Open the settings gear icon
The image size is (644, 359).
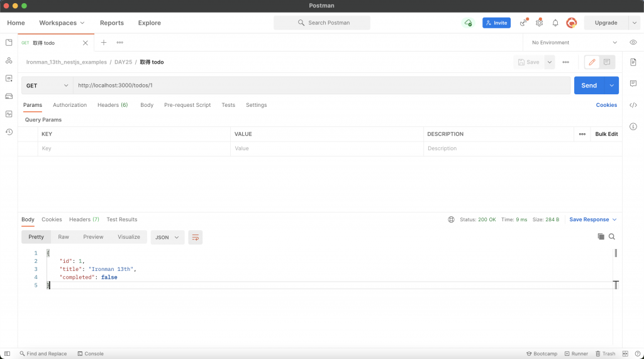pyautogui.click(x=539, y=23)
